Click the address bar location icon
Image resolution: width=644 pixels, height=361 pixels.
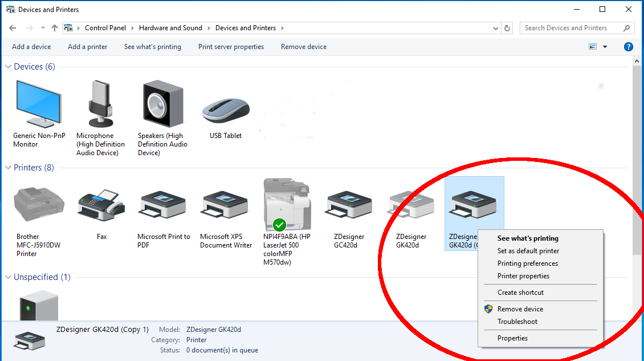pos(68,28)
